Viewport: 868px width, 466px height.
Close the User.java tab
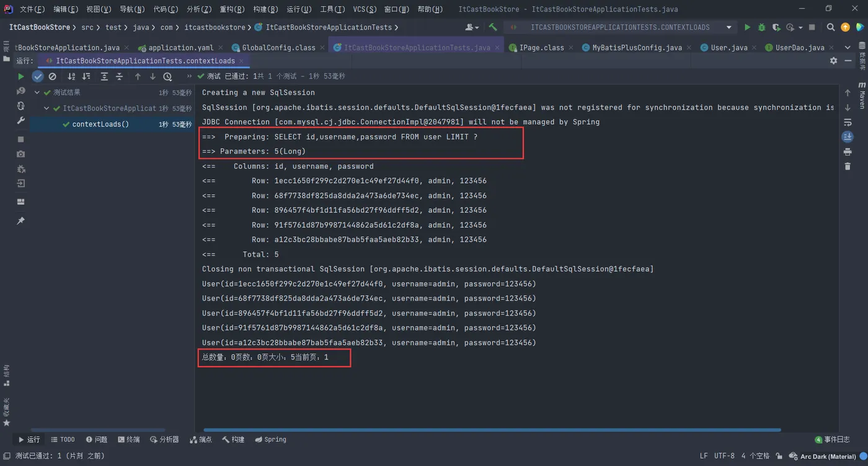[755, 48]
